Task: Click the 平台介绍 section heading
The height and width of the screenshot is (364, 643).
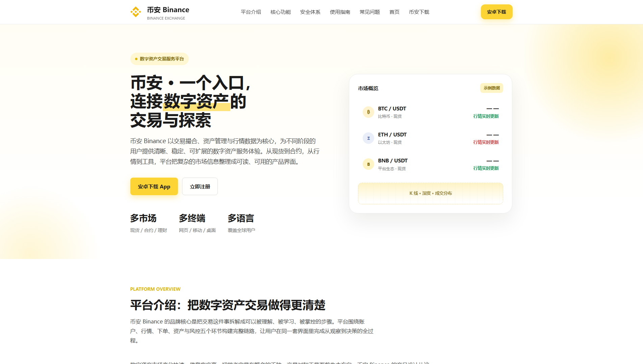Action: tap(228, 305)
